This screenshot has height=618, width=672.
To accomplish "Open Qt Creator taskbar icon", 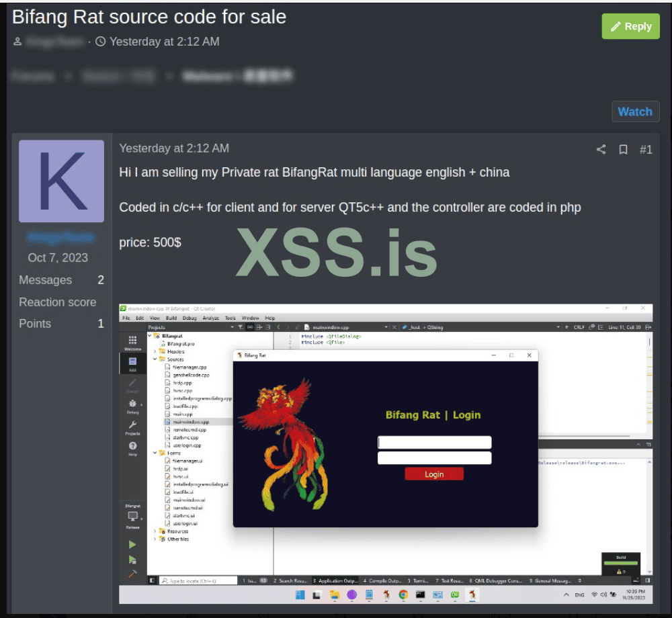I will (455, 594).
